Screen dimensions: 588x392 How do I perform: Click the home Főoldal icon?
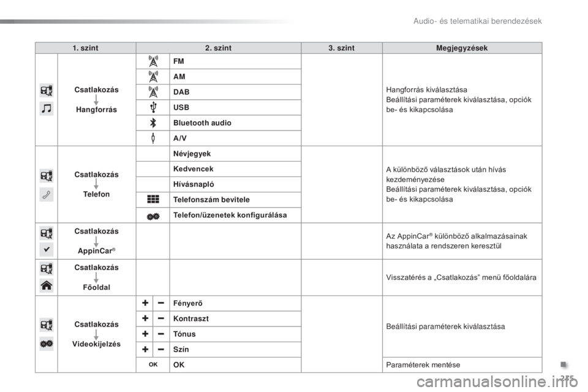point(47,285)
